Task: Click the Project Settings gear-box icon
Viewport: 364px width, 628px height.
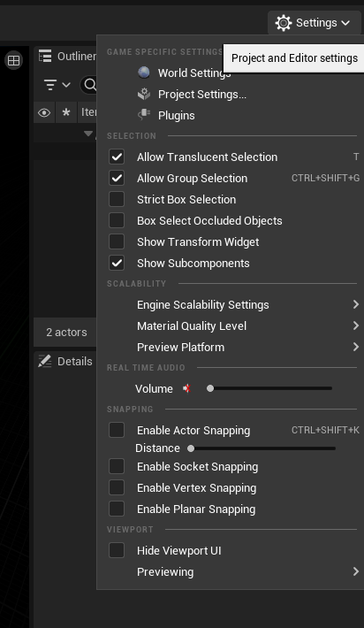Action: (x=144, y=94)
